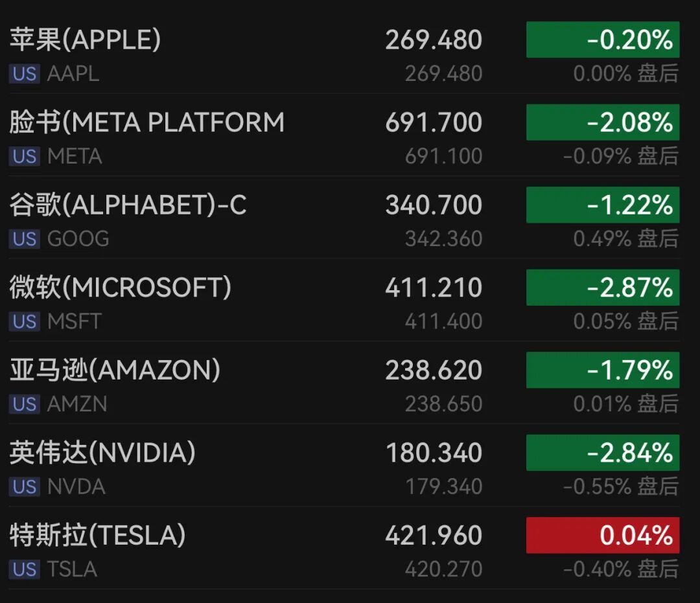This screenshot has width=700, height=603.
Task: Click Tesla's last price 421.960
Action: (434, 536)
